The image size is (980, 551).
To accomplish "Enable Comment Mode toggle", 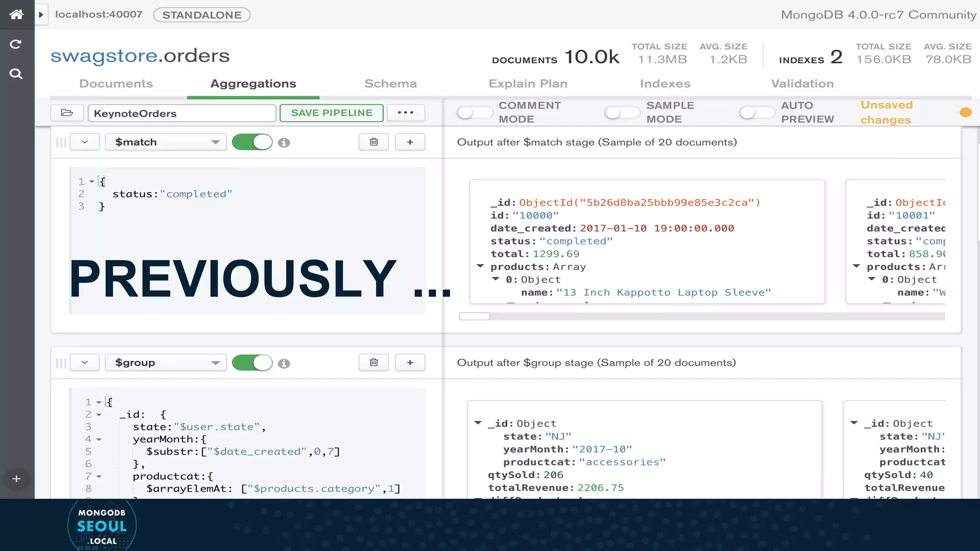I will coord(474,112).
